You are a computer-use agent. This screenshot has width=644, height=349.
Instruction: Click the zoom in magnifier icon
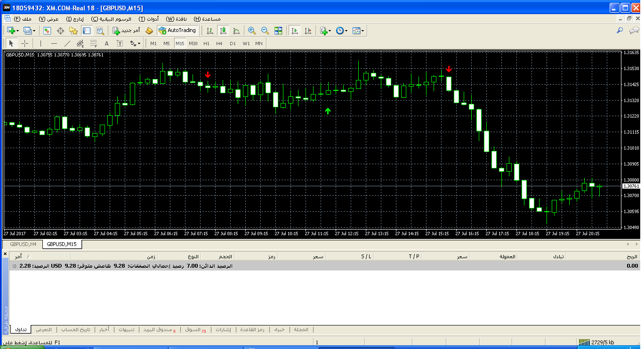pyautogui.click(x=252, y=31)
